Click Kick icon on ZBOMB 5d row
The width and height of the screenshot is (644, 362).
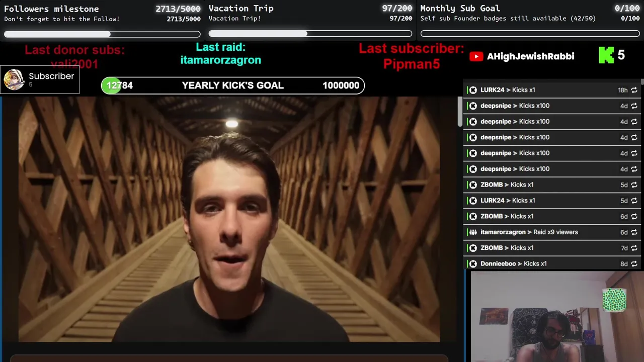tap(473, 185)
